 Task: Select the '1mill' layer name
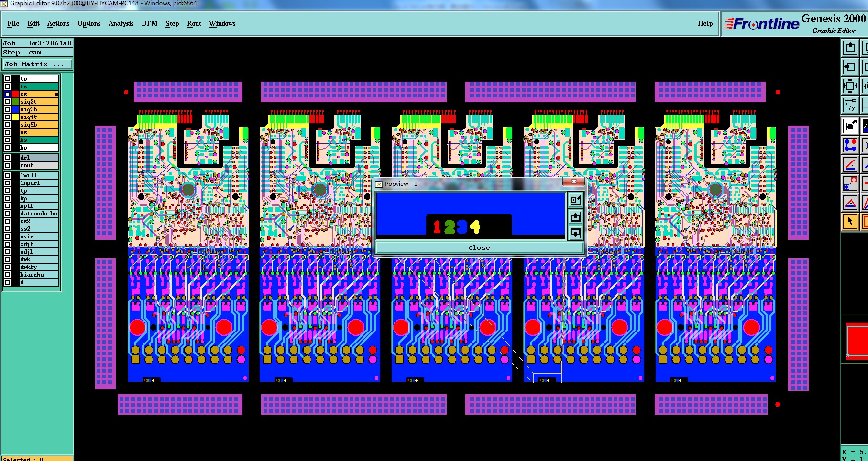click(x=39, y=175)
